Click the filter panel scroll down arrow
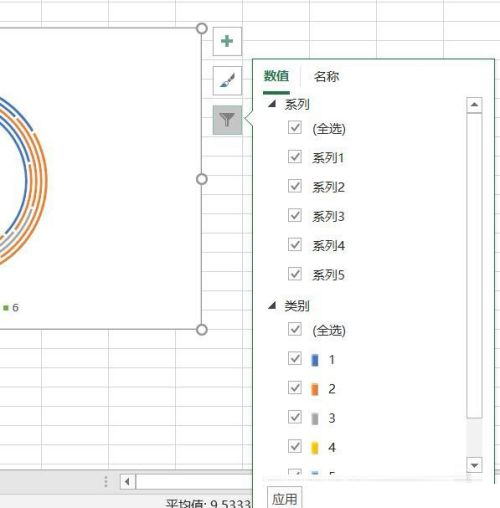This screenshot has height=508, width=500. click(474, 465)
